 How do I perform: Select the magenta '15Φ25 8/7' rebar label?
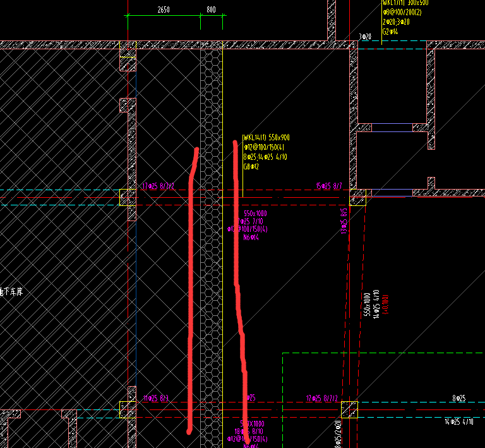[x=329, y=186]
